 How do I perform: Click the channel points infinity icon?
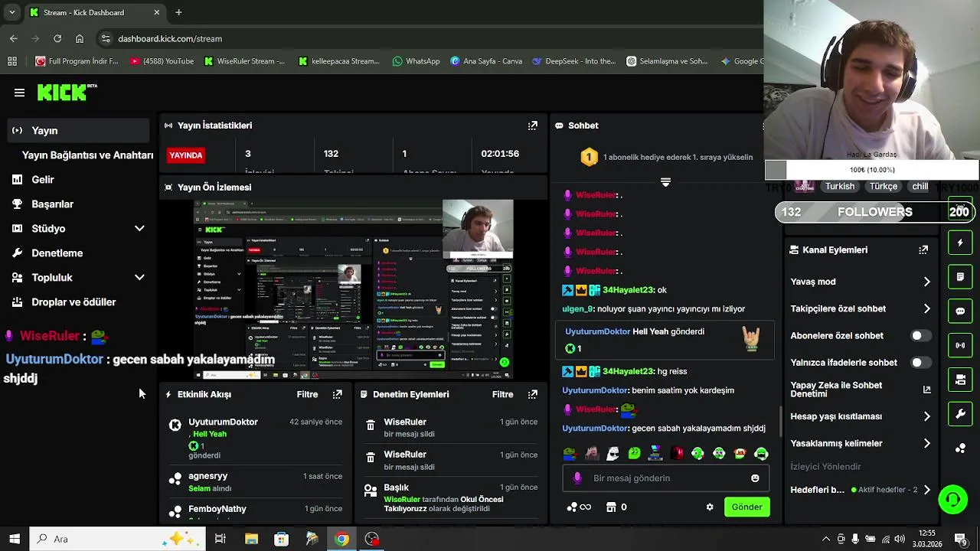click(579, 507)
